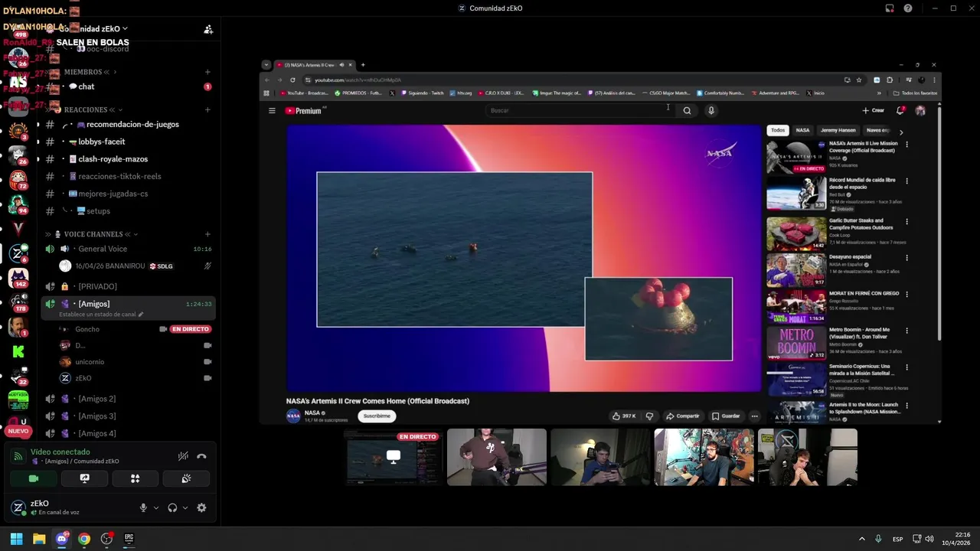980x551 pixels.
Task: Mute the microphone in the user panel
Action: pyautogui.click(x=143, y=507)
